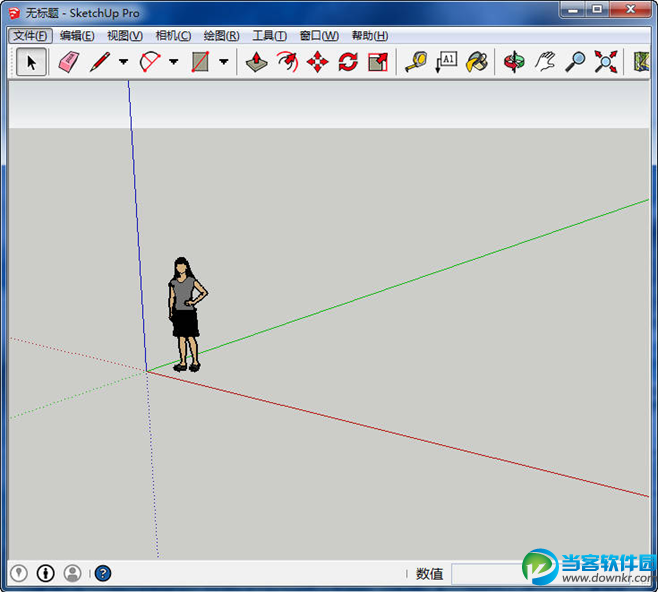Select the Paint Bucket tool

coord(478,62)
